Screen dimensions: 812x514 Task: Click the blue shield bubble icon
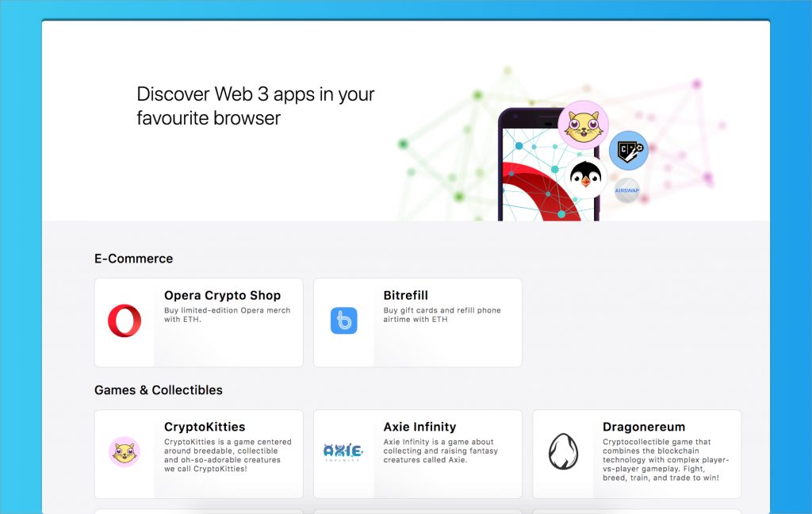tap(629, 150)
